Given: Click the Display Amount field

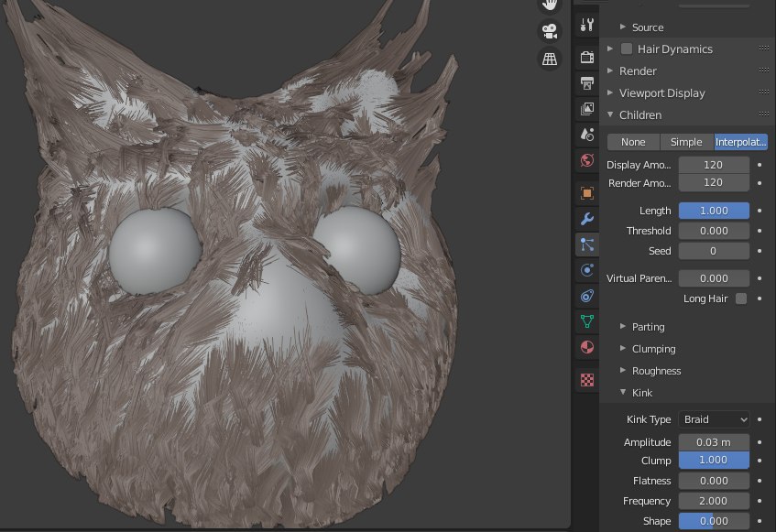Looking at the screenshot, I should click(714, 165).
